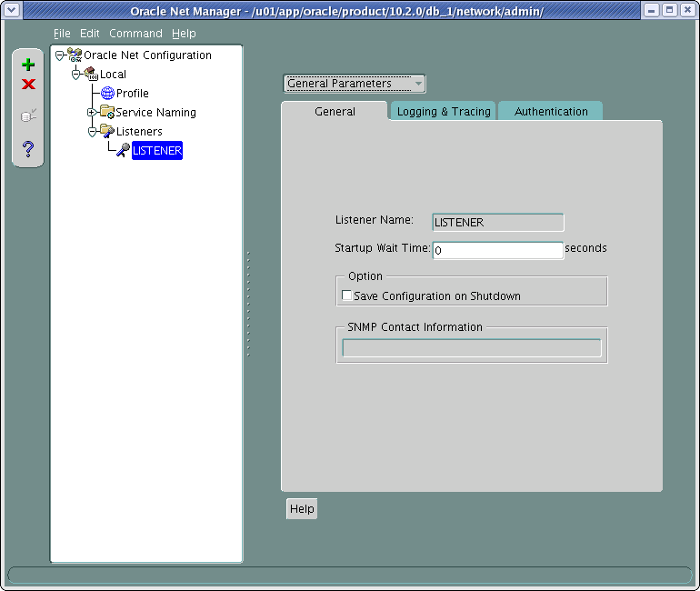The width and height of the screenshot is (700, 591).
Task: Minimize the Oracle Net Manager window
Action: pyautogui.click(x=651, y=10)
